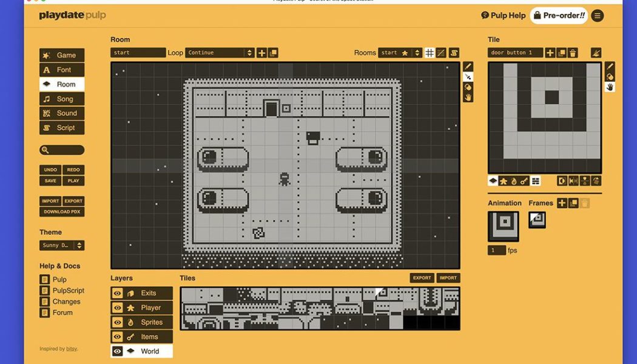
Task: Switch to the Song section
Action: point(61,98)
